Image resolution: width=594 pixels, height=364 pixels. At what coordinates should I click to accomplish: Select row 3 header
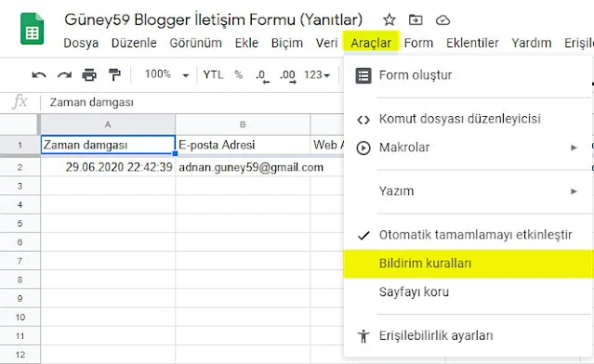click(20, 186)
